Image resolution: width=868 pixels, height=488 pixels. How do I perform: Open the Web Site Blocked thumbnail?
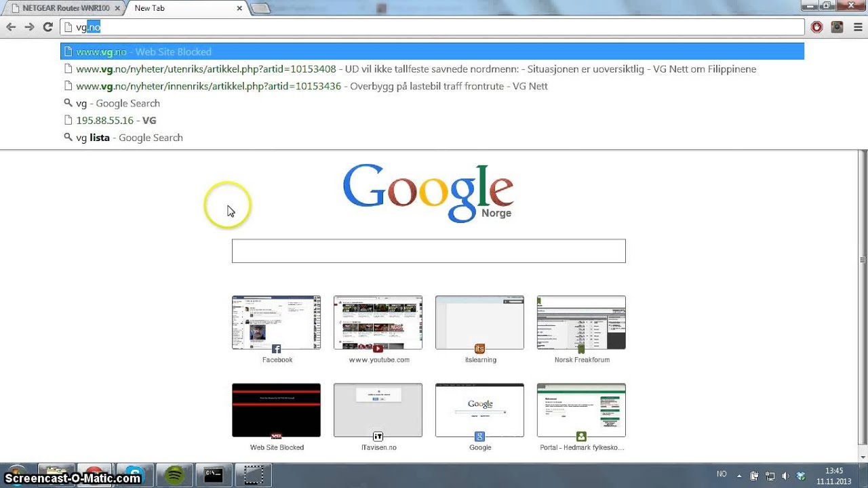(x=276, y=410)
